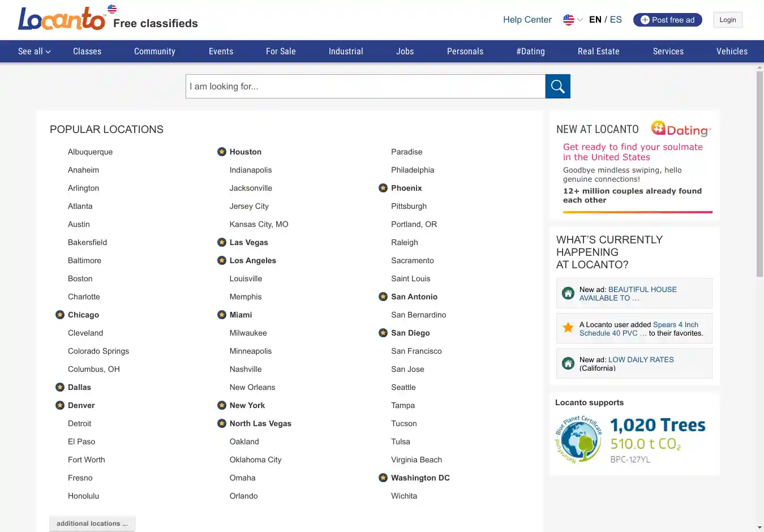
Task: Select Boston location
Action: 80,278
